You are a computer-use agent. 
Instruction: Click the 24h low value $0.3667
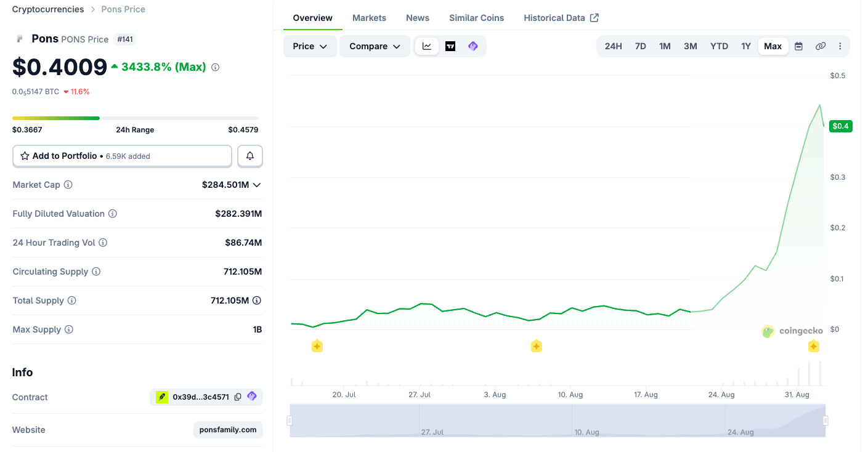(x=27, y=130)
